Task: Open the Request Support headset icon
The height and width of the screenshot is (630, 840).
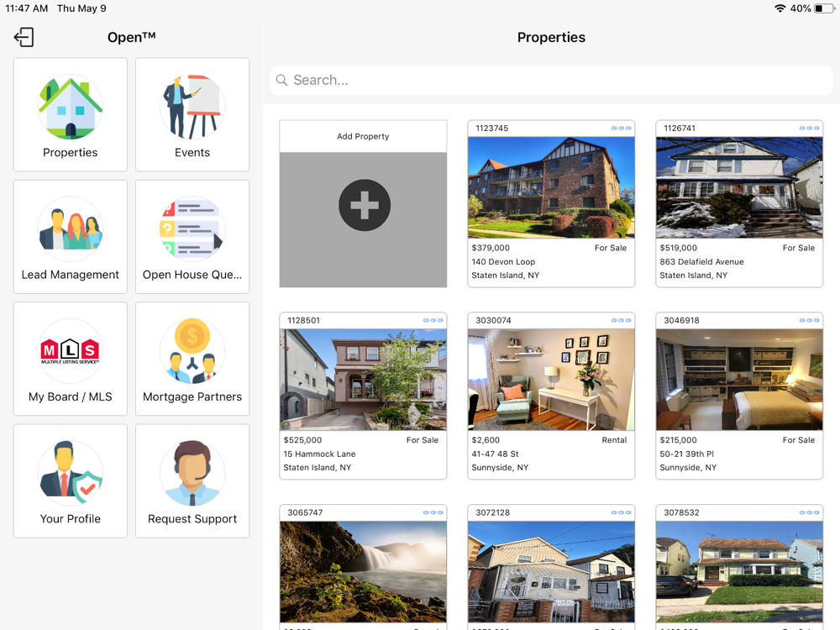Action: (192, 473)
